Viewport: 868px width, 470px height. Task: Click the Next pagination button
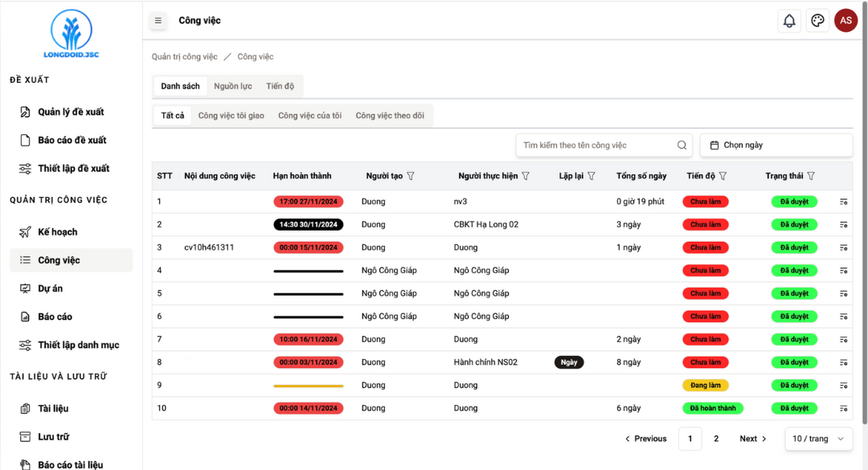753,439
